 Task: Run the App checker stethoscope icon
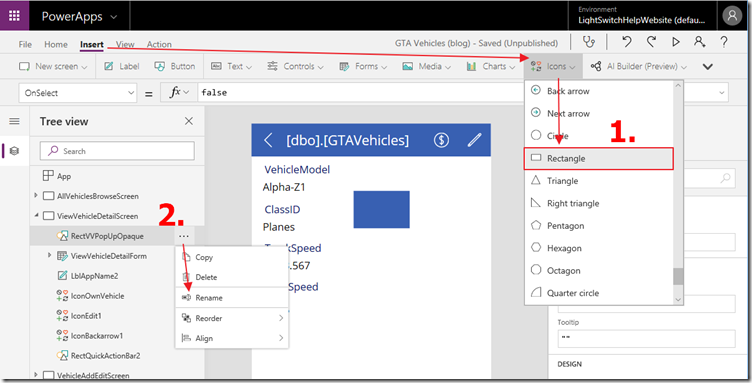pyautogui.click(x=588, y=42)
